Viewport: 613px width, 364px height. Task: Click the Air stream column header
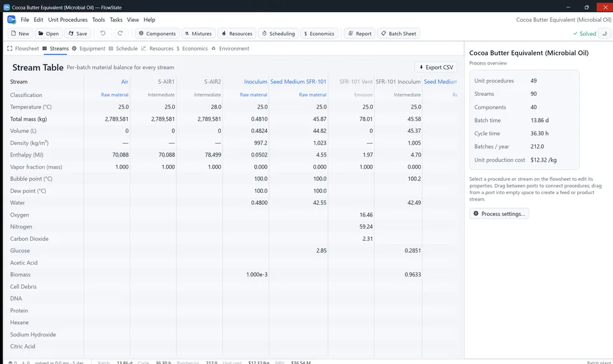click(125, 82)
